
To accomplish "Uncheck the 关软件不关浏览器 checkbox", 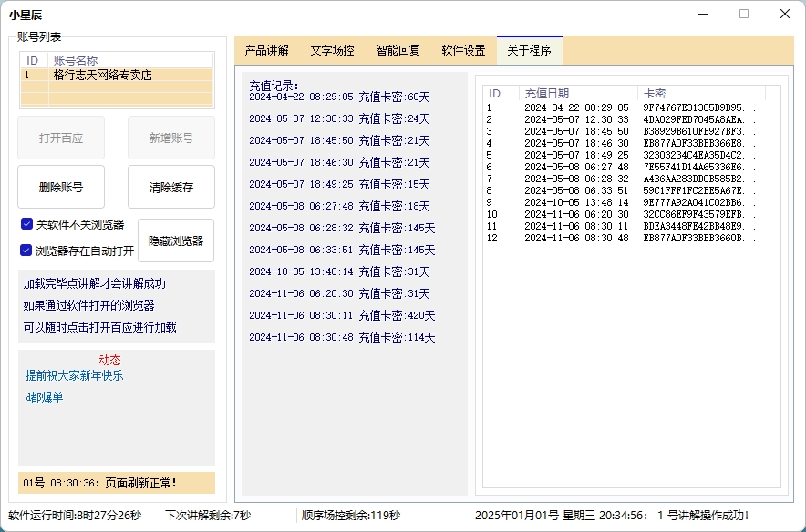I will point(27,224).
